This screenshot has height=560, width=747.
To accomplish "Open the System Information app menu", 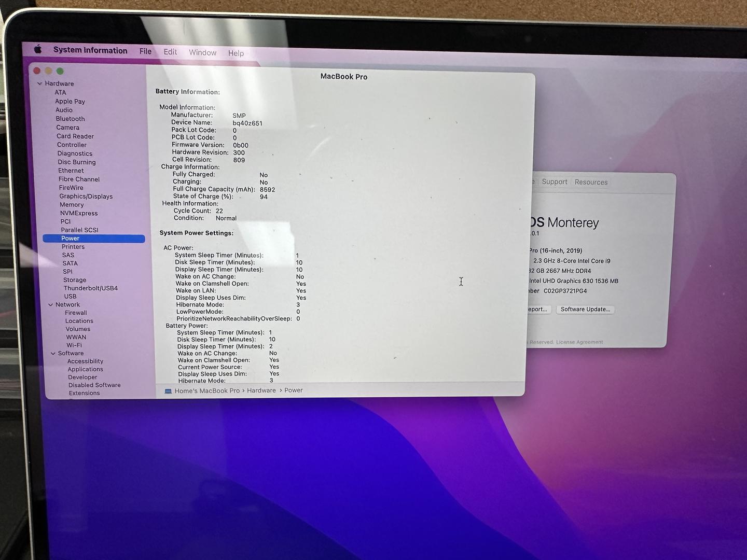I will pos(90,50).
